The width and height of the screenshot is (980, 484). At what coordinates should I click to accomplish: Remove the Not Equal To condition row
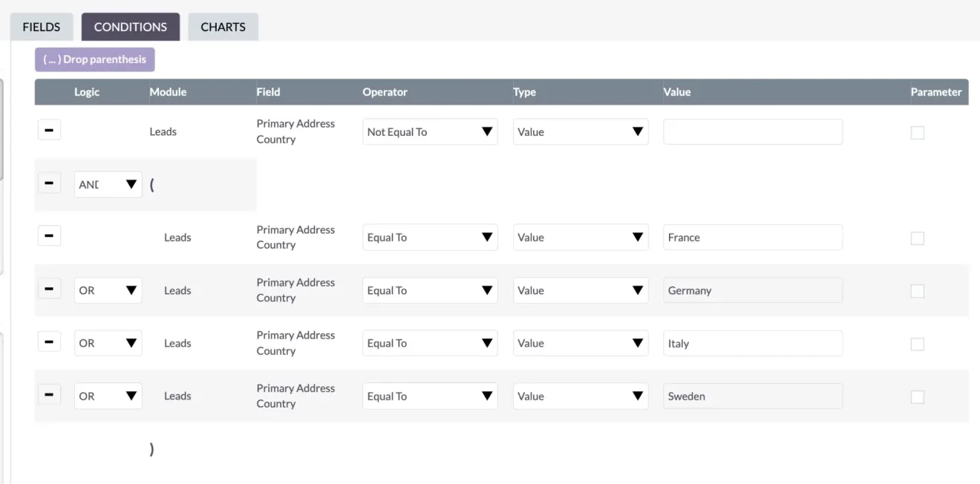coord(49,129)
